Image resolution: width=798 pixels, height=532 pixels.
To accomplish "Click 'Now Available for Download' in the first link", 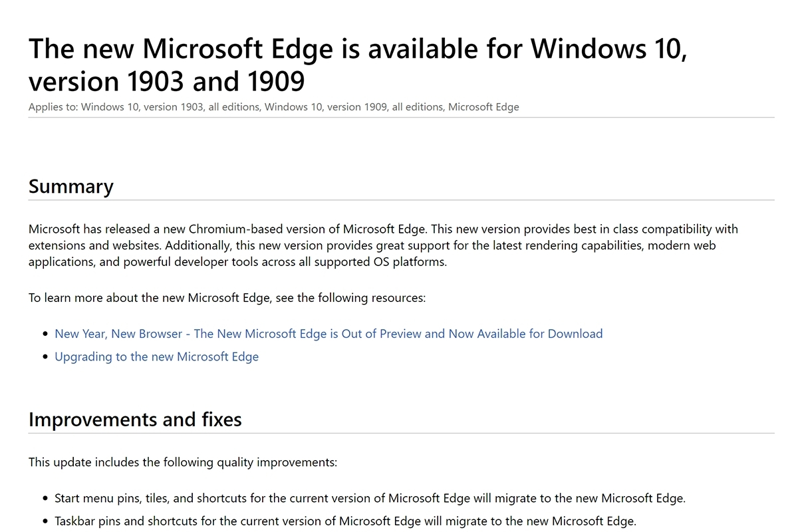I will (525, 334).
